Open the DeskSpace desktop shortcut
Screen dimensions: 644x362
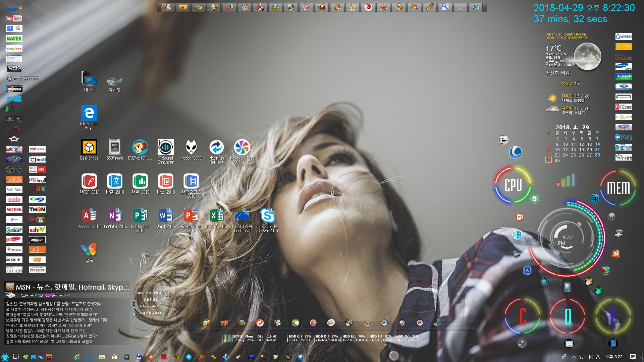[89, 149]
